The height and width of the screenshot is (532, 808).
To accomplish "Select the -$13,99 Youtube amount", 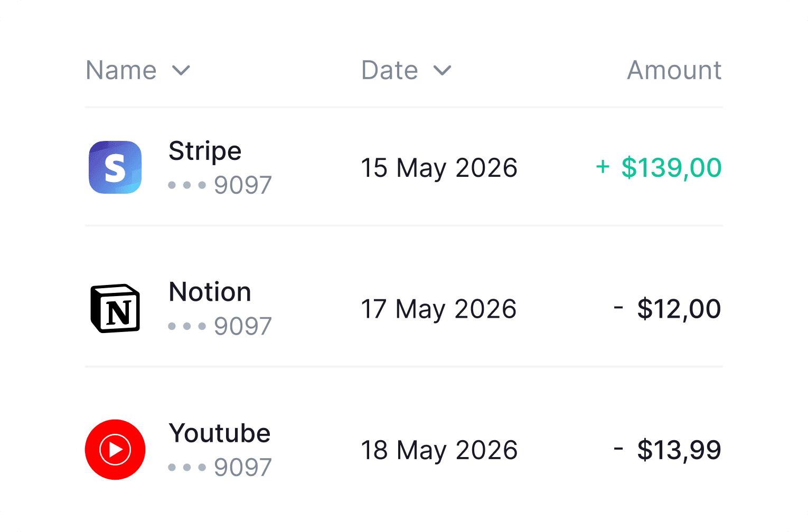I will (x=668, y=450).
